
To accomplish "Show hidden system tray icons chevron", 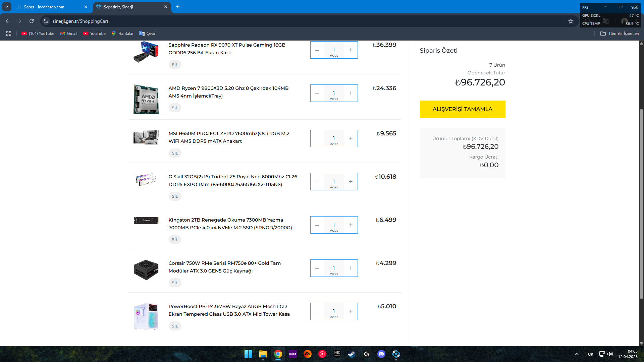I will pos(576,354).
